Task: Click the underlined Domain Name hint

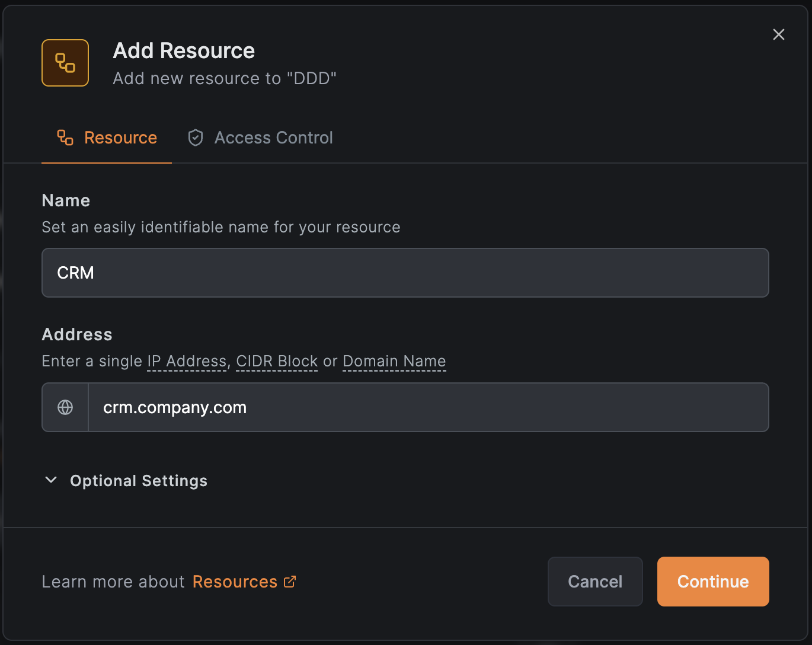Action: tap(394, 361)
